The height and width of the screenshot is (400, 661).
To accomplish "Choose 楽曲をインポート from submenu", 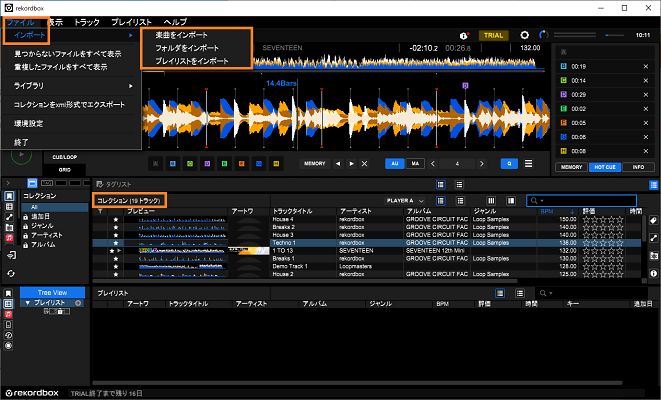I will click(x=182, y=35).
